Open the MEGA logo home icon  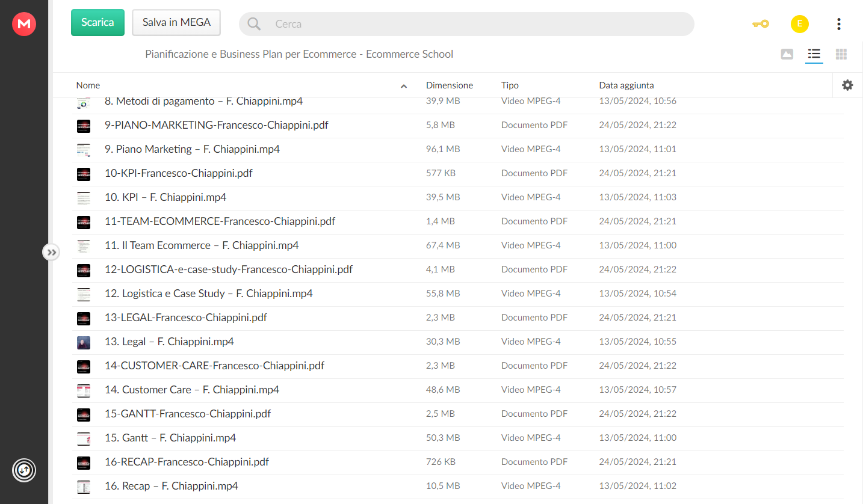click(x=24, y=24)
